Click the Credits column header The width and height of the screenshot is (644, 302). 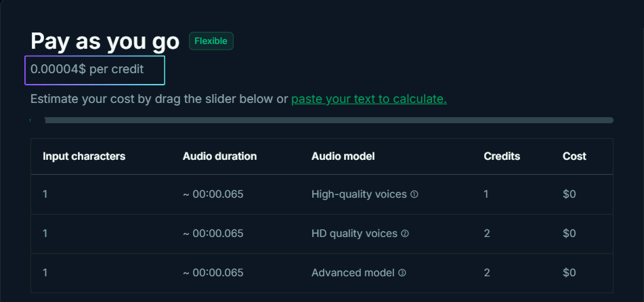[502, 156]
